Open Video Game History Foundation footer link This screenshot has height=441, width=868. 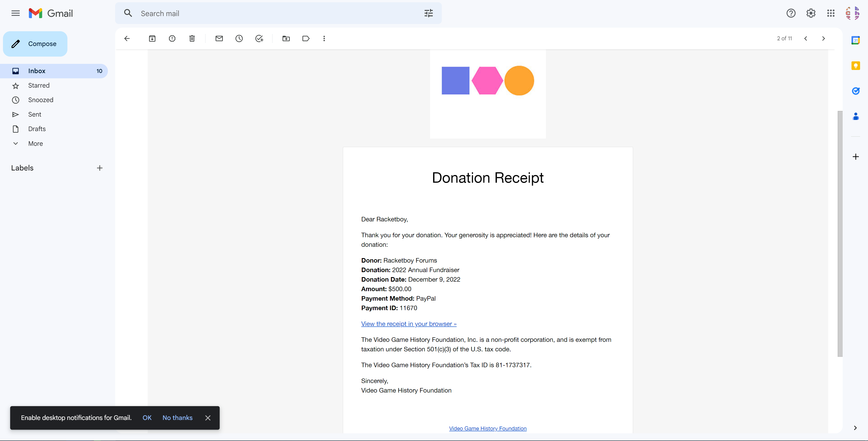pyautogui.click(x=488, y=428)
